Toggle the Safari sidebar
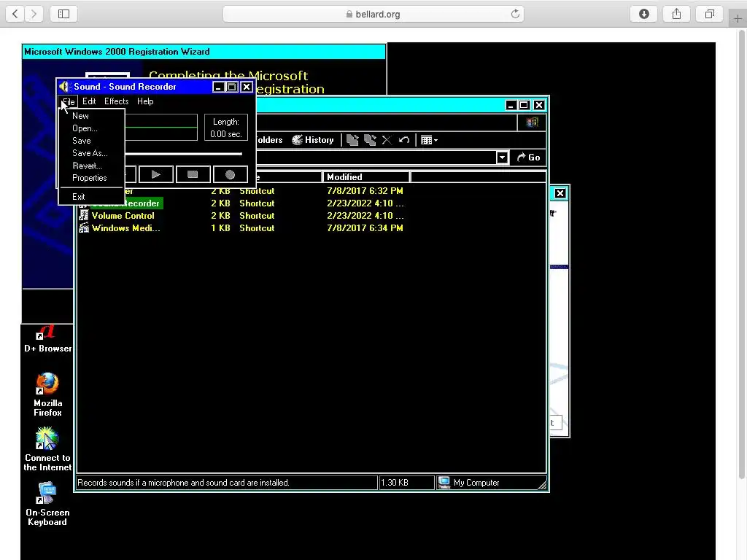This screenshot has width=747, height=560. (x=64, y=14)
